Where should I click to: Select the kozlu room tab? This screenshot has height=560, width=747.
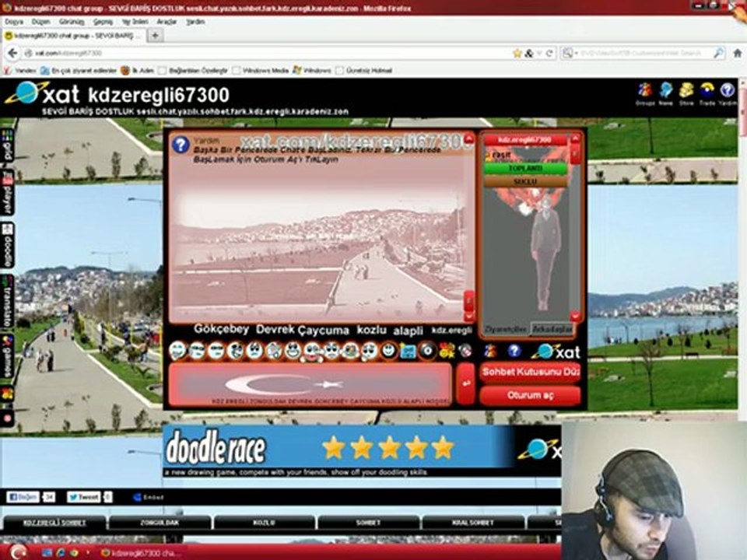372,330
